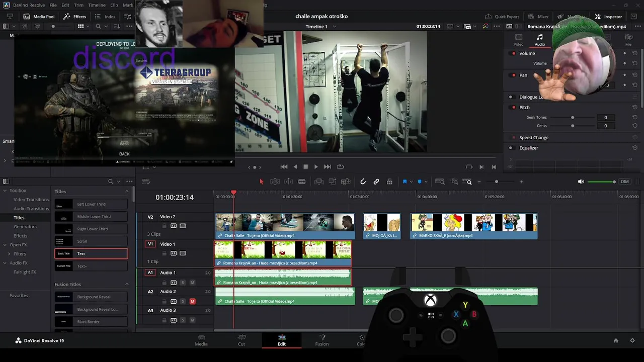Jump to last frame in the viewer

[327, 167]
